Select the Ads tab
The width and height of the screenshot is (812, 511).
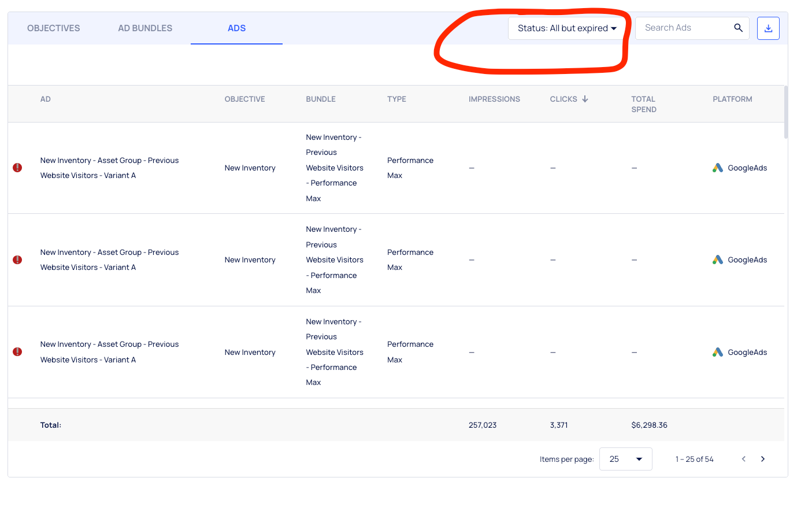click(236, 28)
